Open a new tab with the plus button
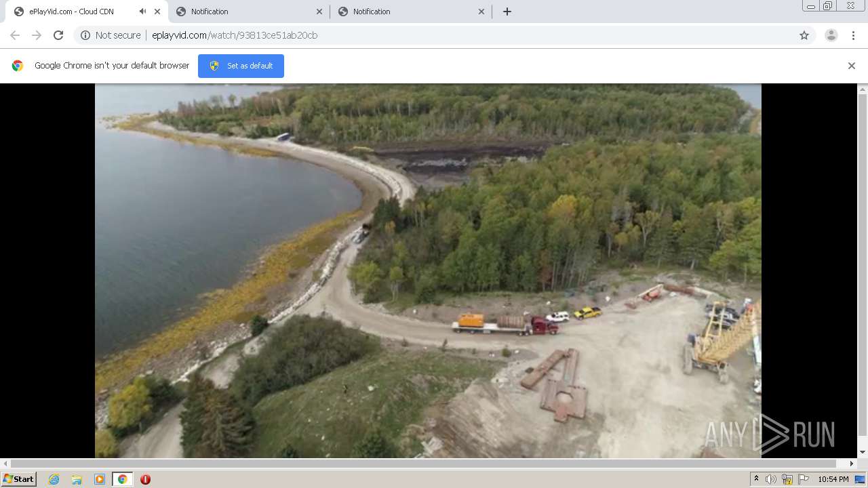The image size is (868, 488). pyautogui.click(x=507, y=12)
